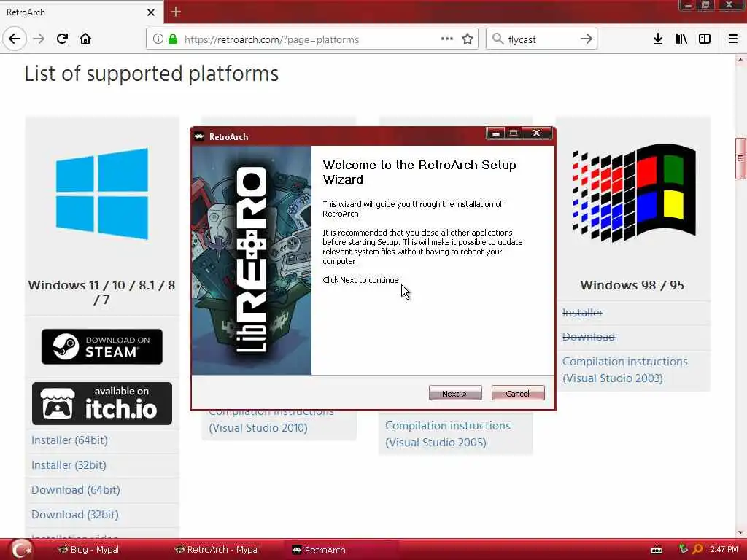Reload the current page
Image resolution: width=747 pixels, height=560 pixels.
[x=62, y=39]
